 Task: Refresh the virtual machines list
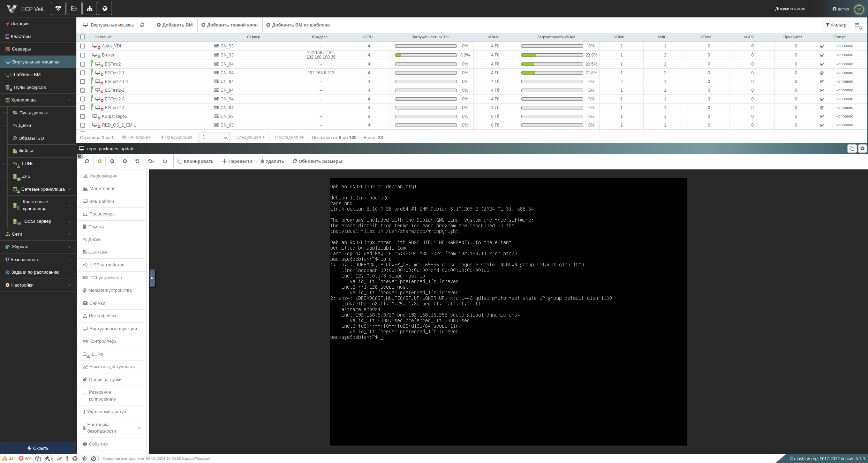coord(142,25)
